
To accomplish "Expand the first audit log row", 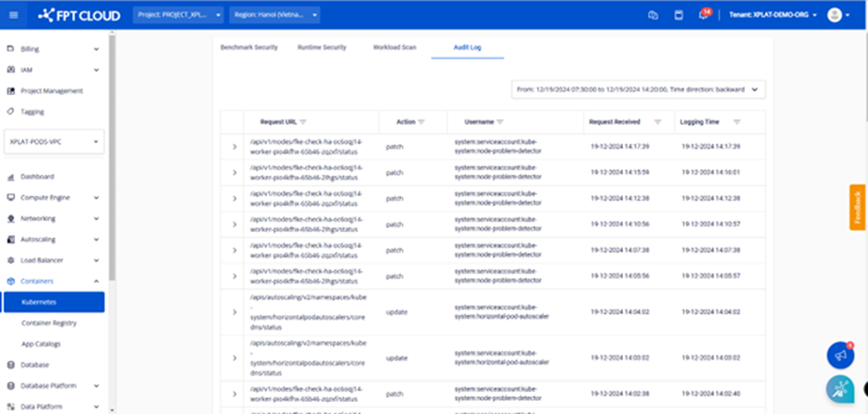I will coord(234,146).
